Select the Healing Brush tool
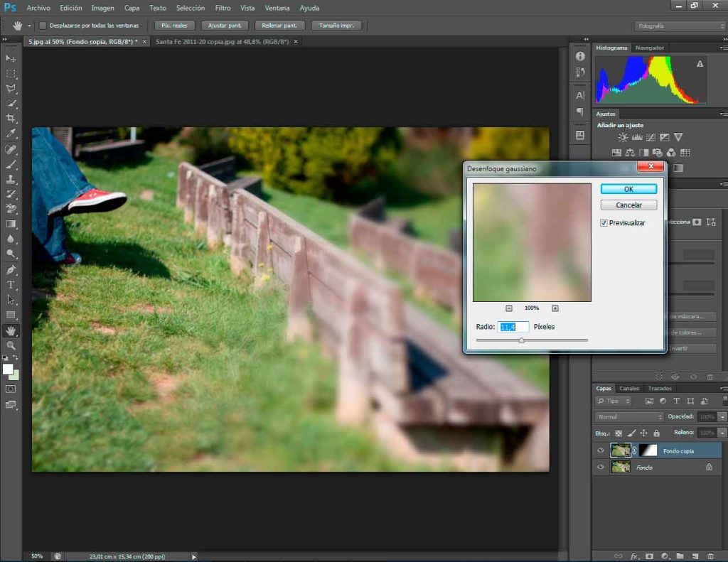 (x=11, y=149)
